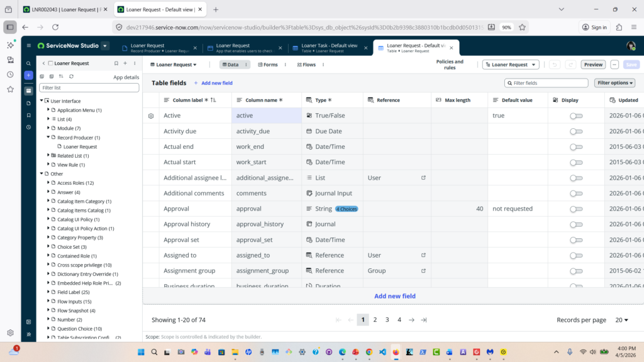Click the search icon in Studio sidebar

[28, 63]
